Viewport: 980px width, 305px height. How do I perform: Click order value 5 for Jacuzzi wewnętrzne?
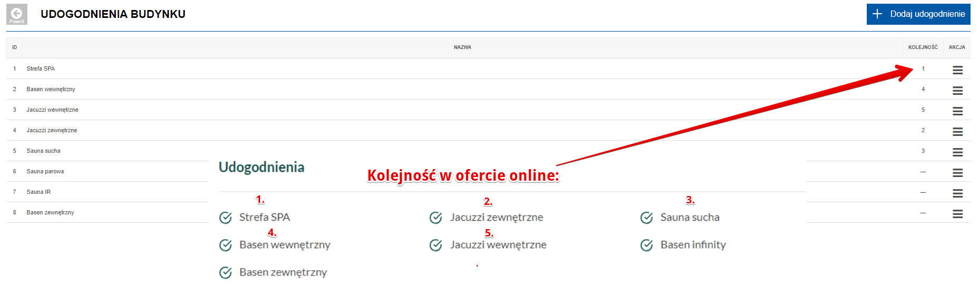(x=923, y=110)
